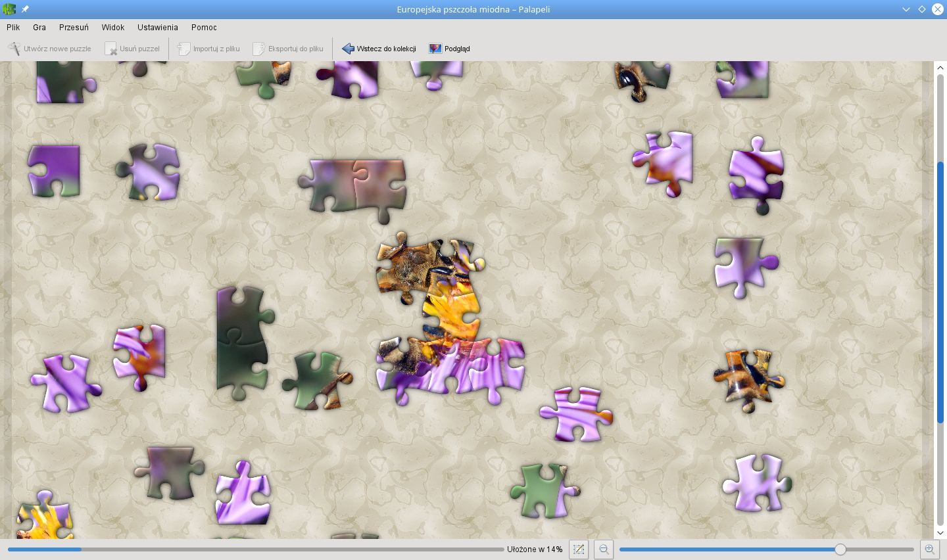
Task: Click the zoom in magnifier icon
Action: point(929,549)
